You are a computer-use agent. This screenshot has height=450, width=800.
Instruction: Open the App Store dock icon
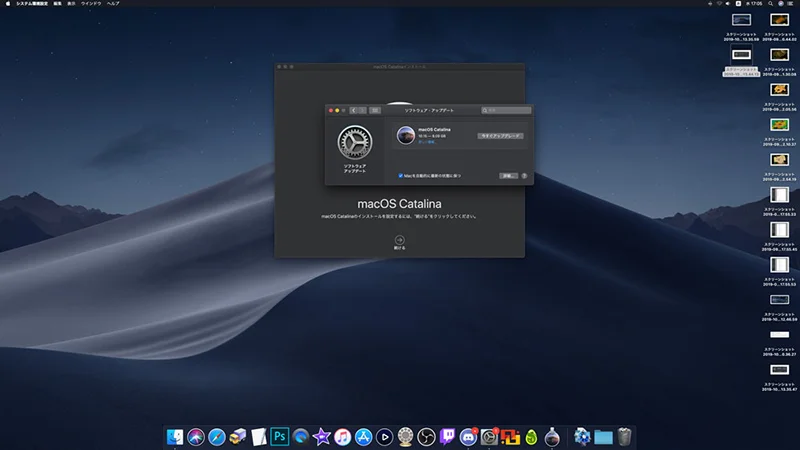[363, 436]
